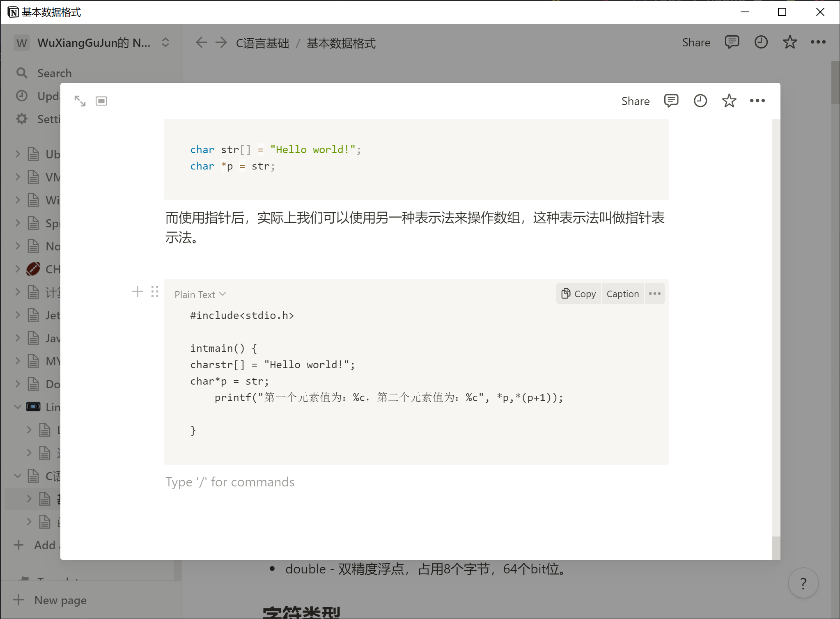This screenshot has height=619, width=840.
Task: Click the 'Type / for commands' placeholder
Action: 230,482
